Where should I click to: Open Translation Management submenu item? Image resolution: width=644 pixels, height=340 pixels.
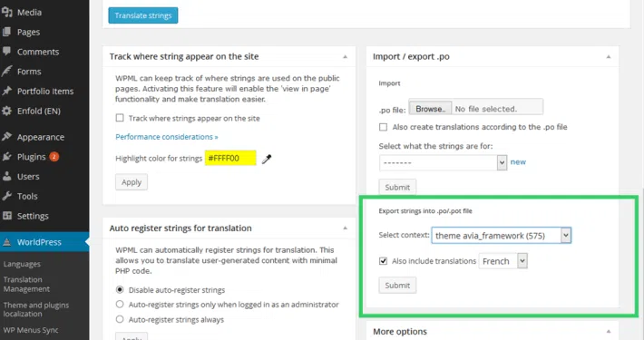[x=26, y=284]
